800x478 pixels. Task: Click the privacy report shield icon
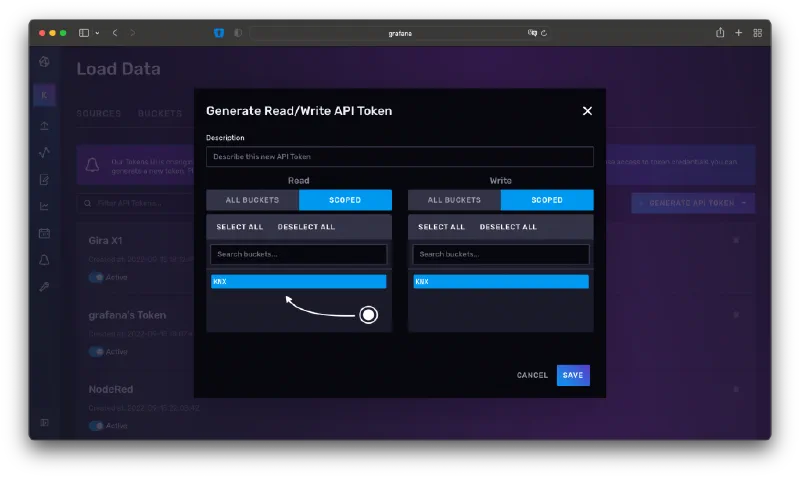click(238, 33)
